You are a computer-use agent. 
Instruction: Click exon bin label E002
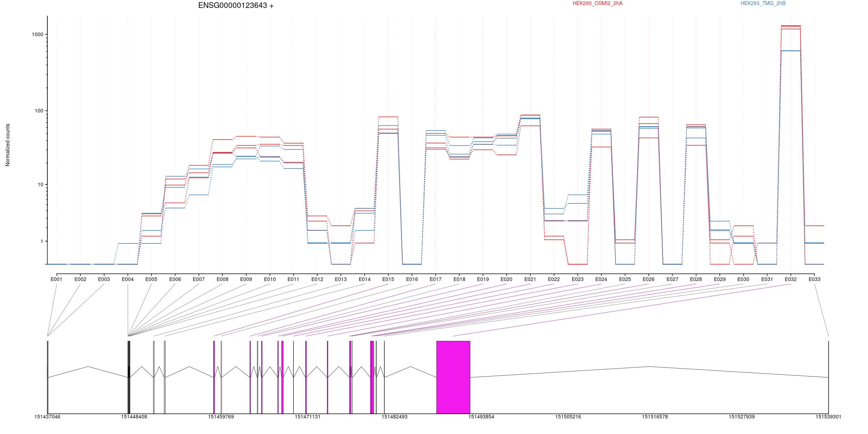[80, 279]
